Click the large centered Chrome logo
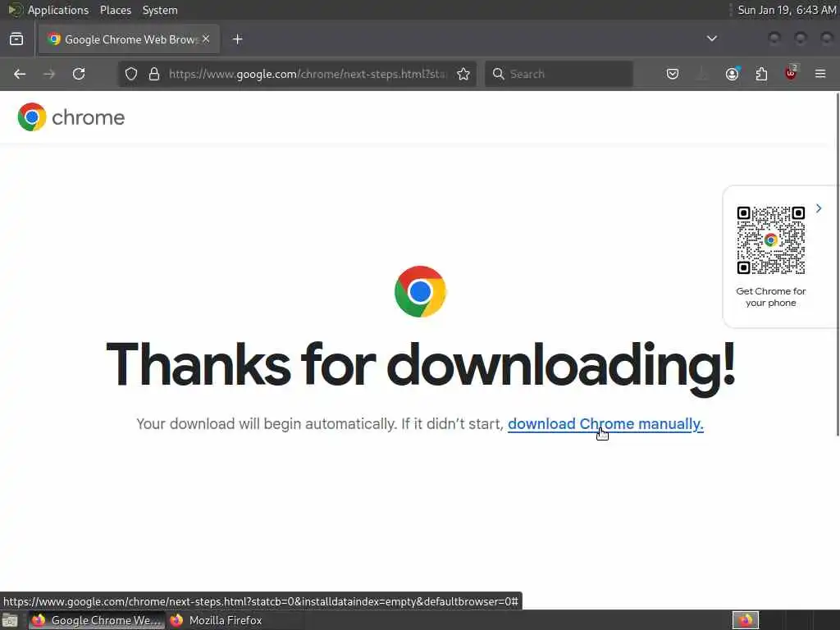Viewport: 840px width, 630px height. [420, 291]
